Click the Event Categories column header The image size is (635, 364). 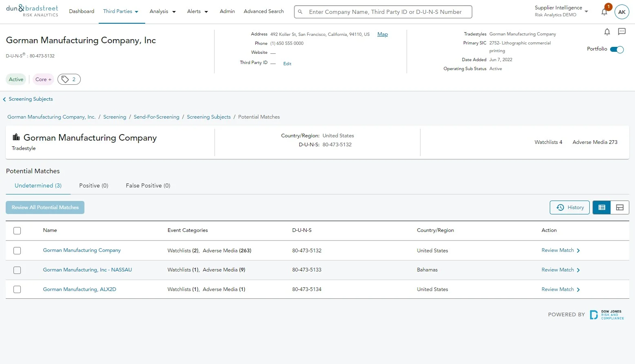click(188, 230)
